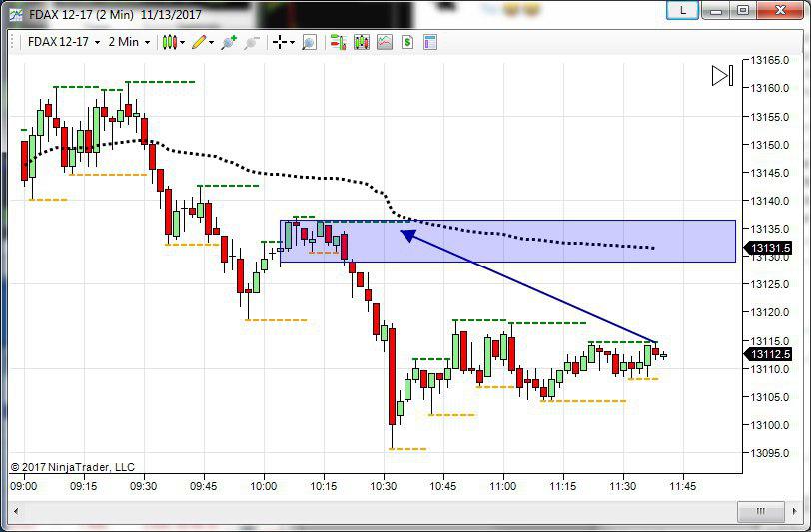Expand the crosshair cursor dropdown arrow
The image size is (811, 532).
tap(293, 42)
